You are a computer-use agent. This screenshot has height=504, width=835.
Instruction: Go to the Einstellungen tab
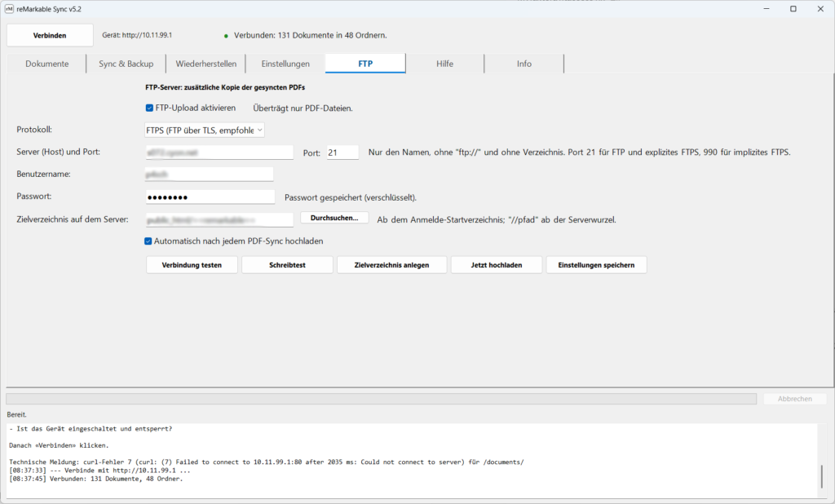click(x=285, y=64)
